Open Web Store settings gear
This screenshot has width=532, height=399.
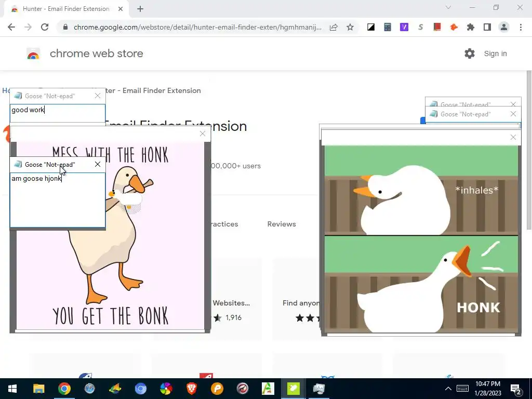470,54
